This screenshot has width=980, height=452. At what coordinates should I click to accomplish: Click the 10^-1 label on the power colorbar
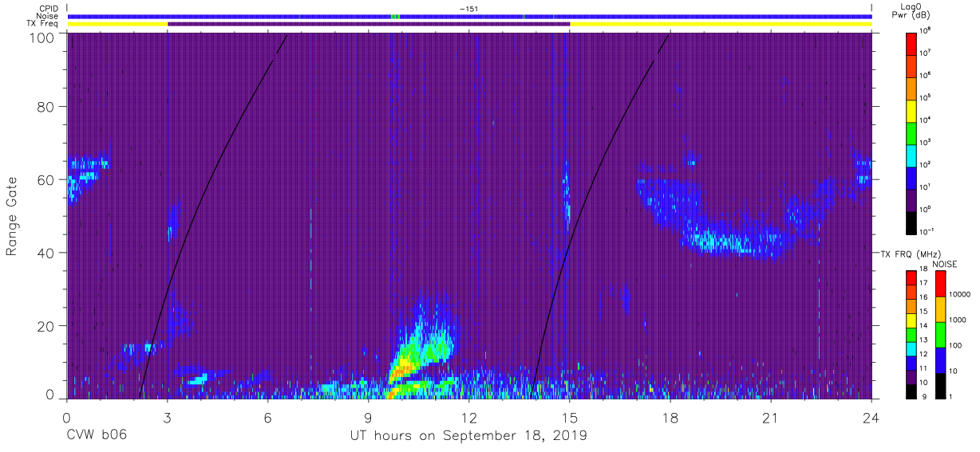[x=927, y=232]
